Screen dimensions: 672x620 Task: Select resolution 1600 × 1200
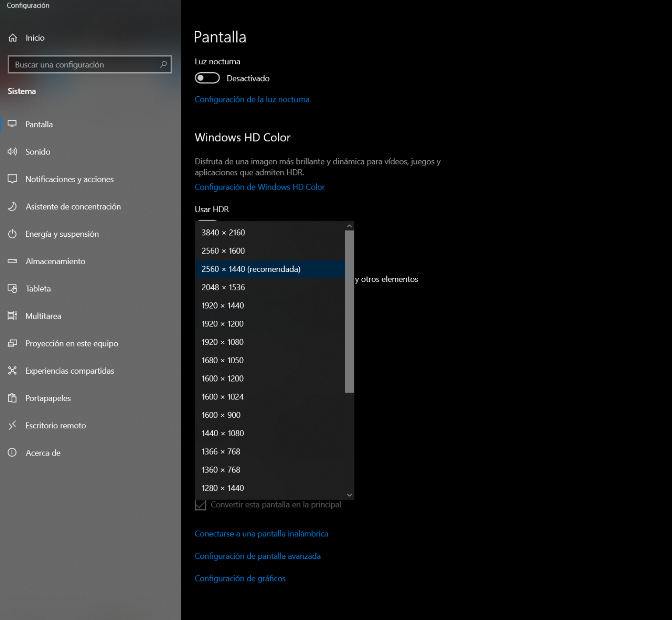[270, 378]
